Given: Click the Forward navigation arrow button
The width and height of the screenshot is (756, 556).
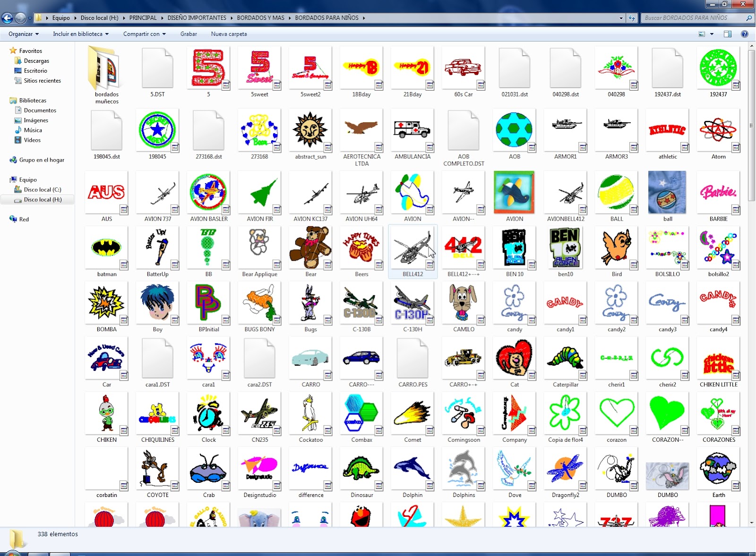Looking at the screenshot, I should 20,18.
